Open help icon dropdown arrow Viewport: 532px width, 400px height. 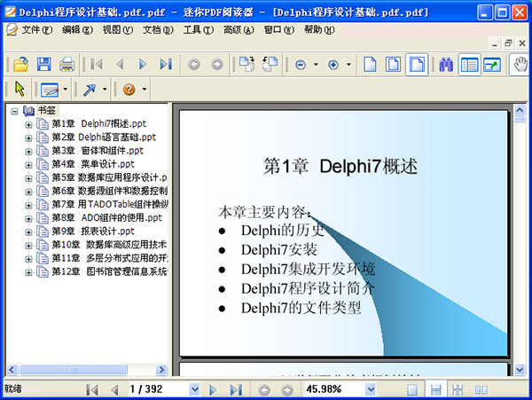click(x=145, y=90)
